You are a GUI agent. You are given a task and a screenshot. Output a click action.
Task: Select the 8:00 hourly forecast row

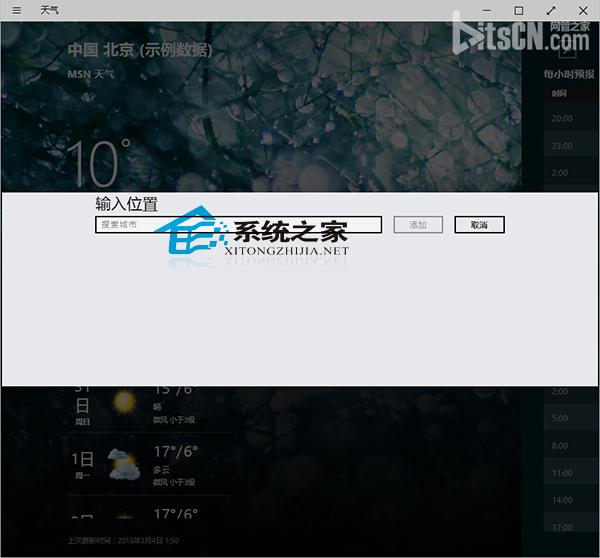pyautogui.click(x=571, y=446)
